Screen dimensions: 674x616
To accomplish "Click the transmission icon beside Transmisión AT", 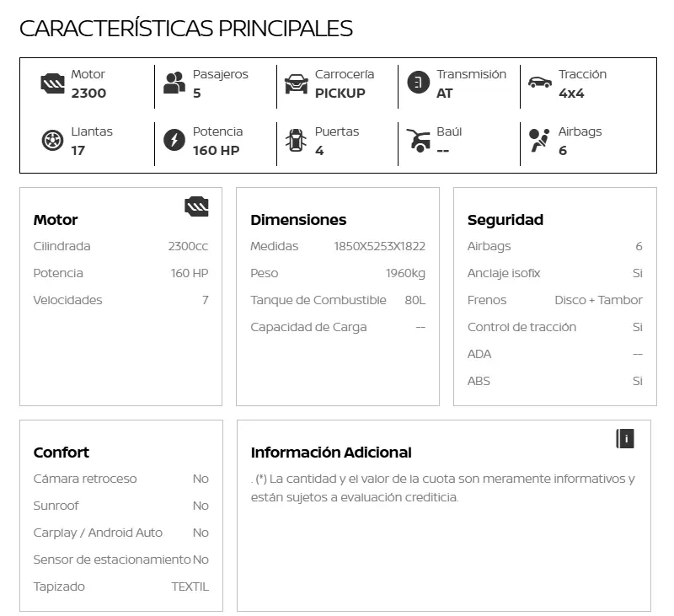I will (418, 83).
